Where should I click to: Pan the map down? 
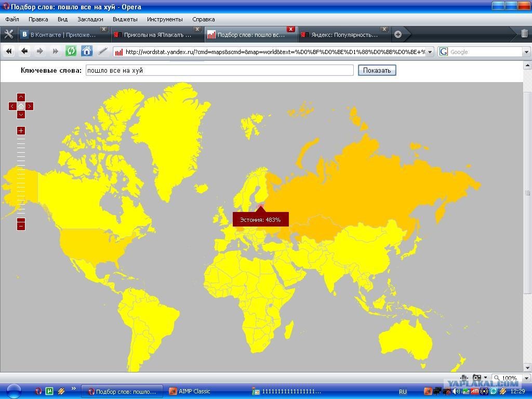click(21, 115)
